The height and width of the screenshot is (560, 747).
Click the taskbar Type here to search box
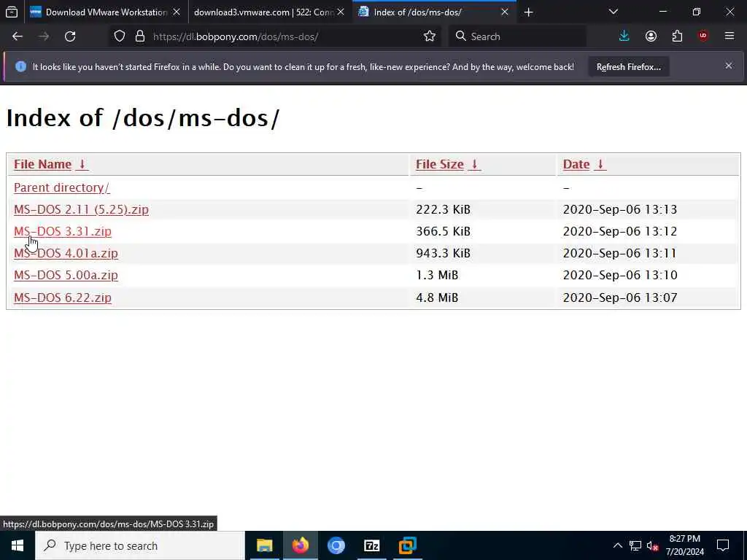(x=140, y=545)
